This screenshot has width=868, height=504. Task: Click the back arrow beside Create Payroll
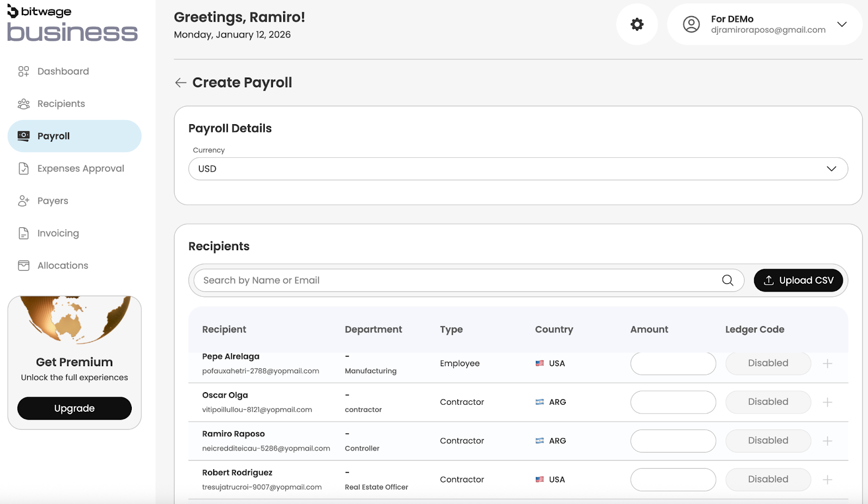181,82
